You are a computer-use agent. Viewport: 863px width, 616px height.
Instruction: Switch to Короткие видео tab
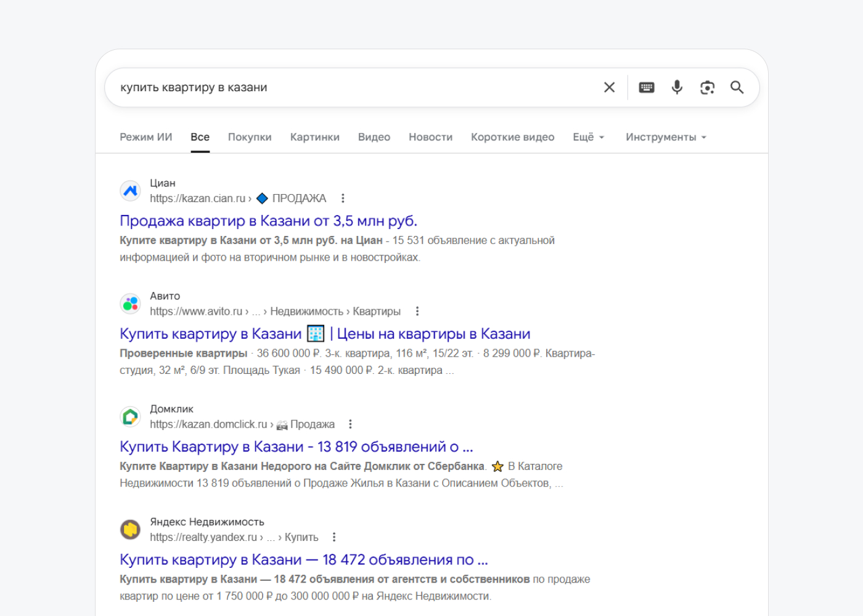(513, 137)
